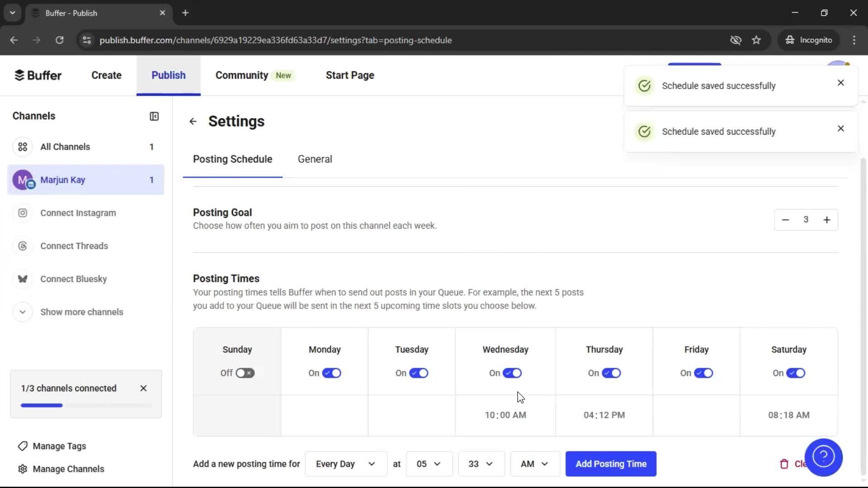Open Connect Threads
This screenshot has width=868, height=488.
(74, 246)
